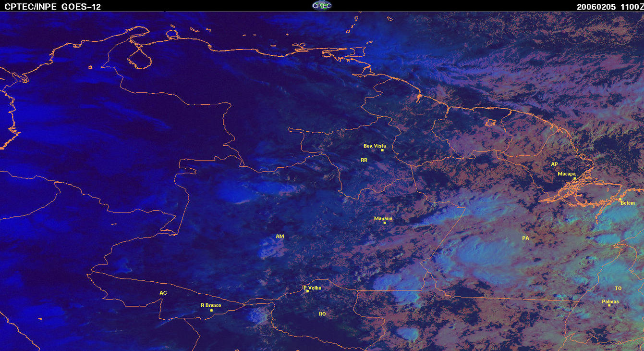Click the Manaus city label
The height and width of the screenshot is (351, 644).
point(383,218)
